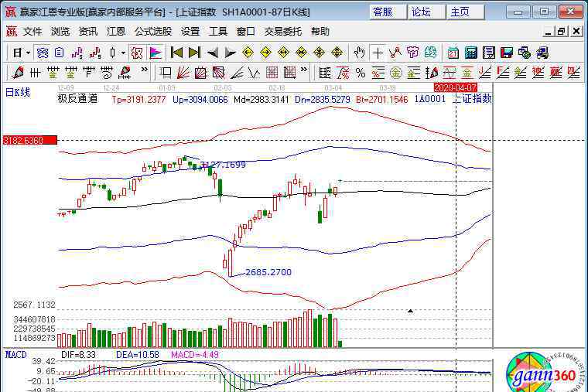Image resolution: width=588 pixels, height=392 pixels.
Task: Select the step-chart icon labeled 9
Action: click(95, 53)
